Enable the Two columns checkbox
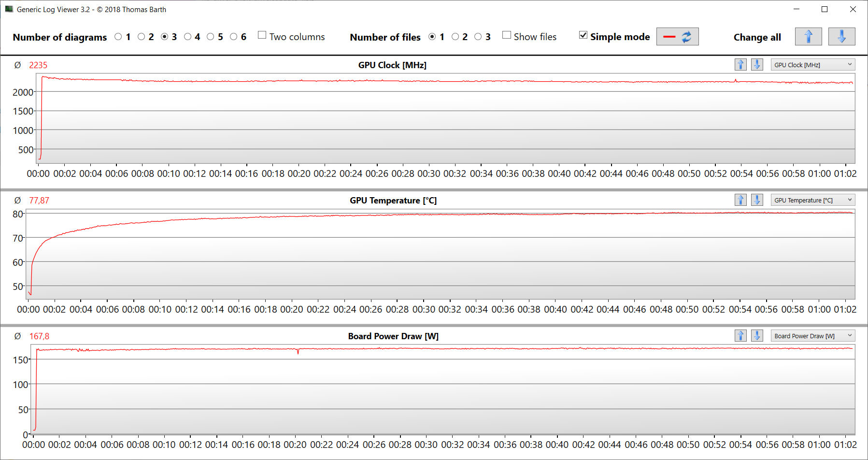 point(262,35)
